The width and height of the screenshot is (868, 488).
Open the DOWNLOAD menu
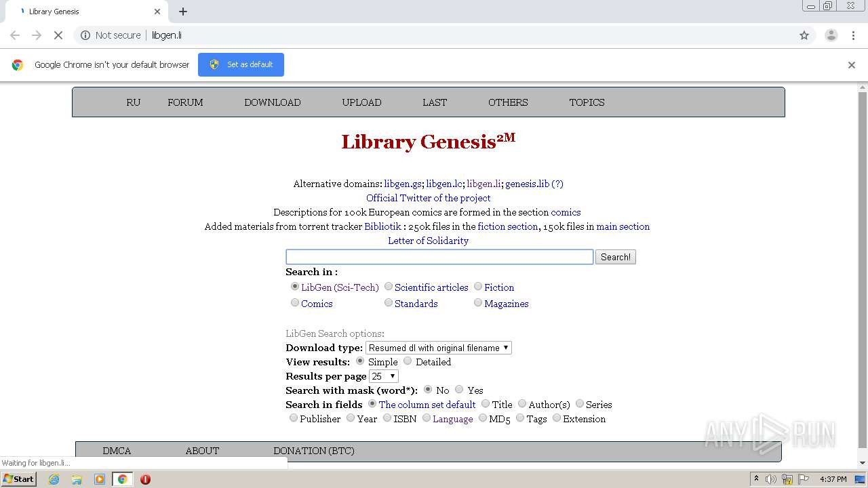(x=273, y=102)
